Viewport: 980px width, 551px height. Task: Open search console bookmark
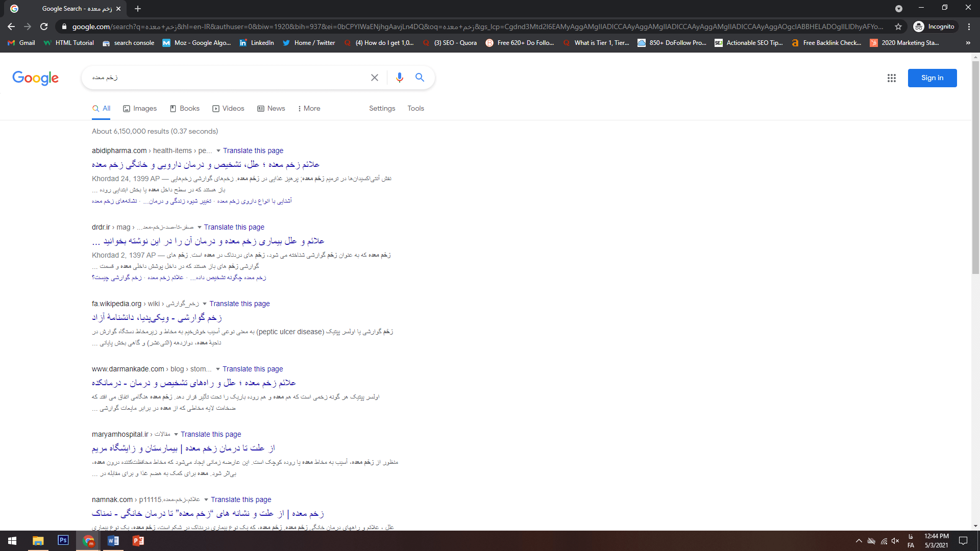(x=129, y=43)
